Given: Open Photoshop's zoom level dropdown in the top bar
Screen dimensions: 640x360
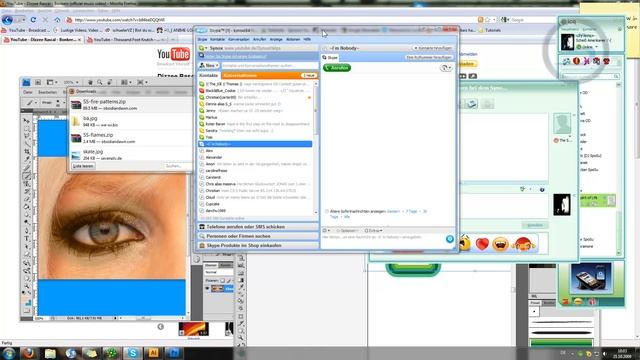Looking at the screenshot, I should pos(71,82).
